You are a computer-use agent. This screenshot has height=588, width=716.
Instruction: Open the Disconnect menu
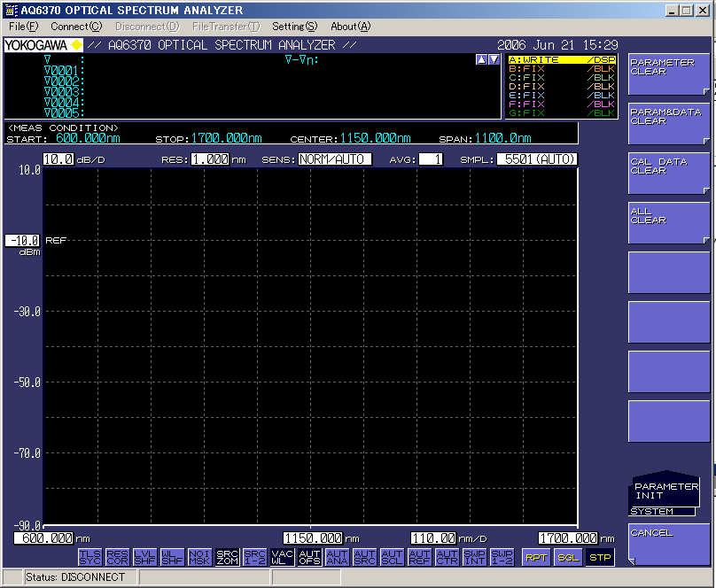[147, 27]
